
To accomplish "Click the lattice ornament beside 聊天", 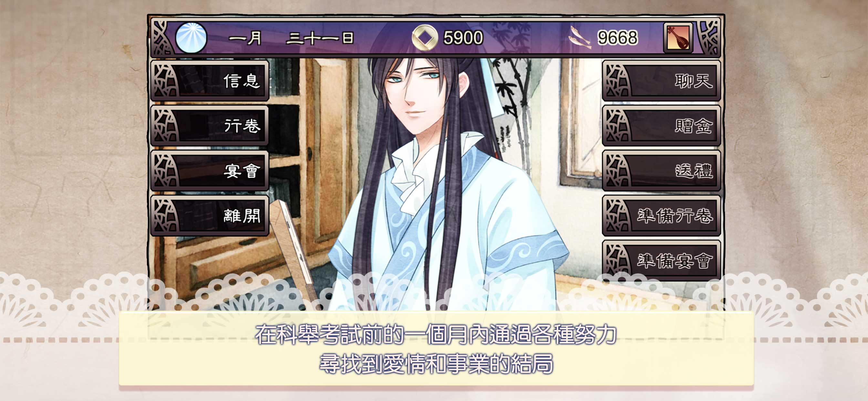I will click(x=617, y=80).
